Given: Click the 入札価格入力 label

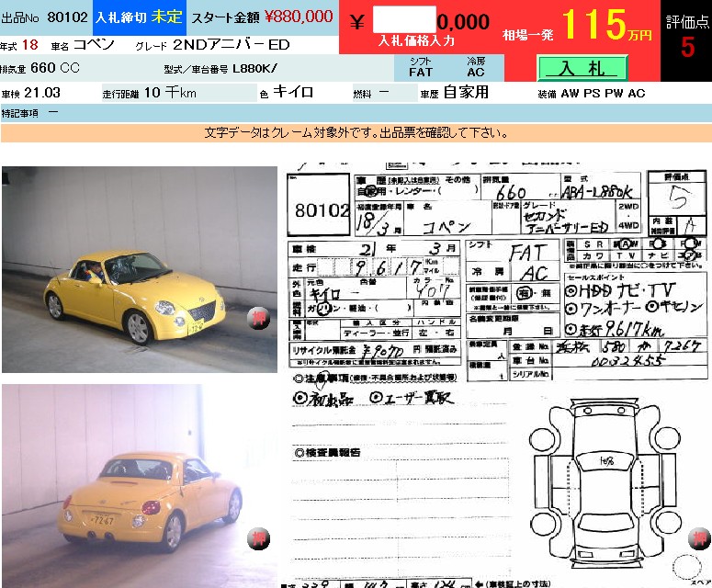Looking at the screenshot, I should (x=416, y=40).
